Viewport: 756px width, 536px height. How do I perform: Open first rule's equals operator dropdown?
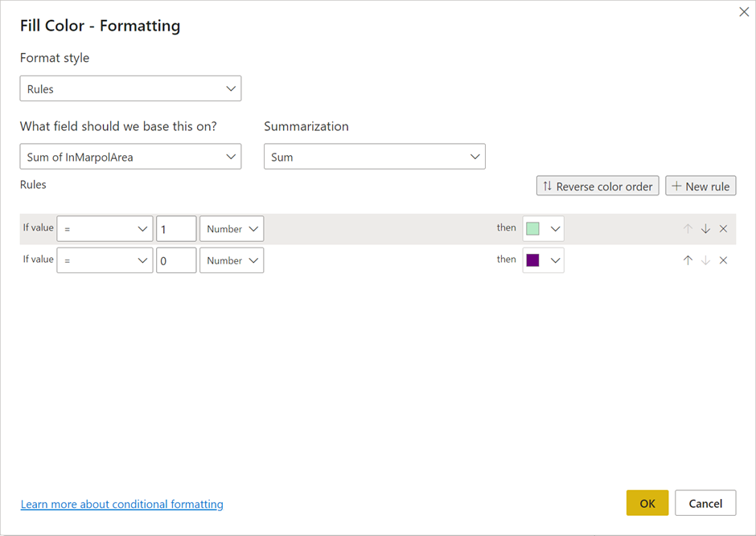[105, 229]
